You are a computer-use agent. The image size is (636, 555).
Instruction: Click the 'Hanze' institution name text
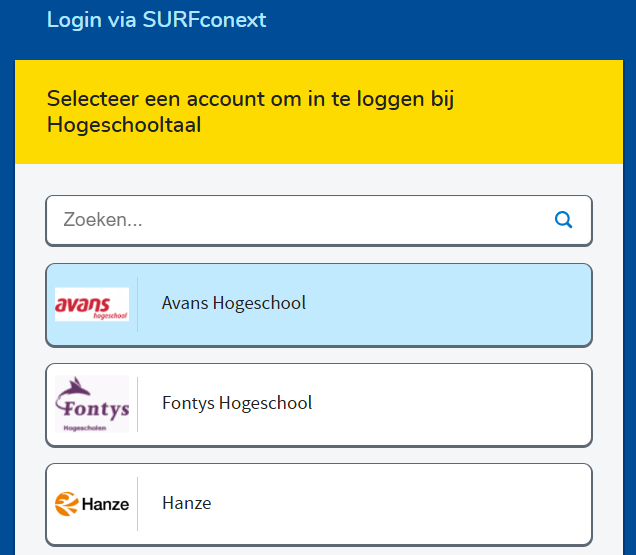pos(187,503)
